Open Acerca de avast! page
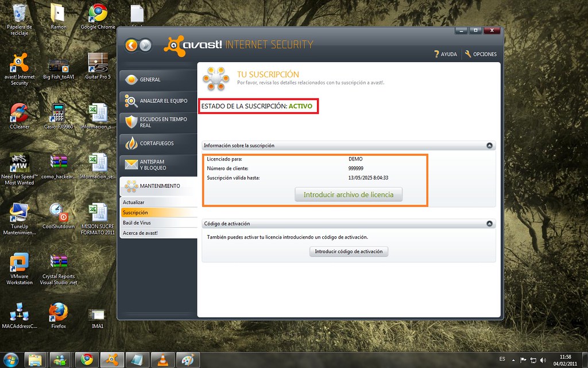Viewport: 588px width, 368px height. click(x=158, y=233)
